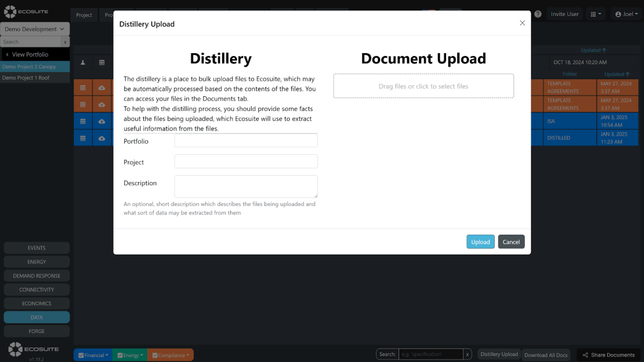Open the Demo Development selector
Viewport: 644px width, 362px height.
[x=35, y=29]
